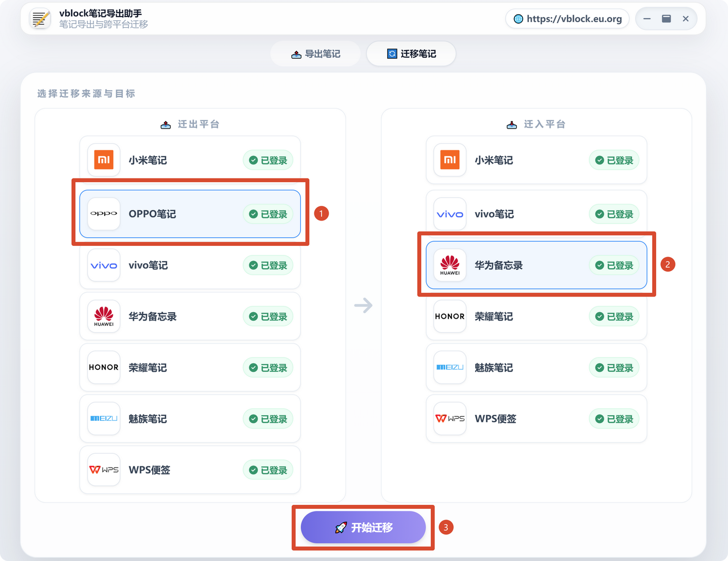The image size is (728, 561).
Task: Click the 选择迁移来源与目标 heading
Action: (x=86, y=94)
